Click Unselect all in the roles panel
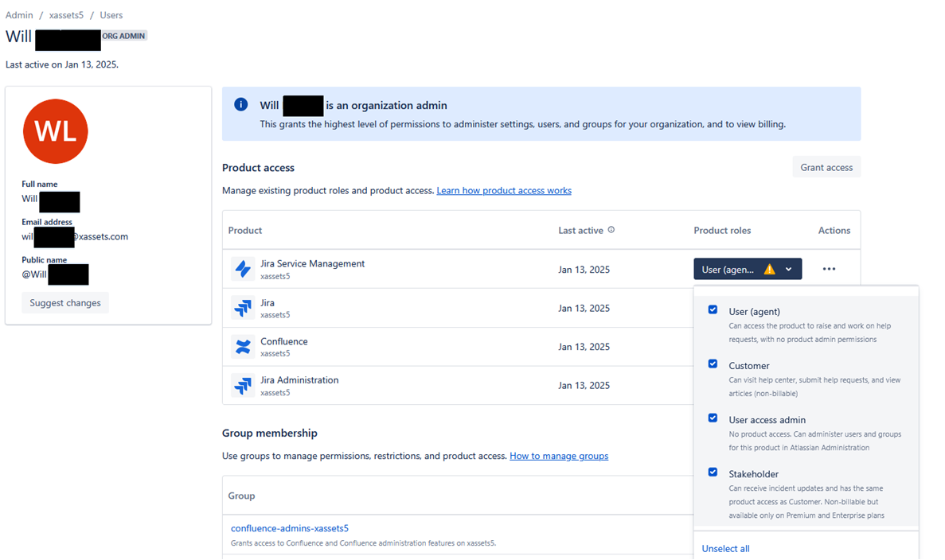The height and width of the screenshot is (560, 945). click(x=724, y=548)
